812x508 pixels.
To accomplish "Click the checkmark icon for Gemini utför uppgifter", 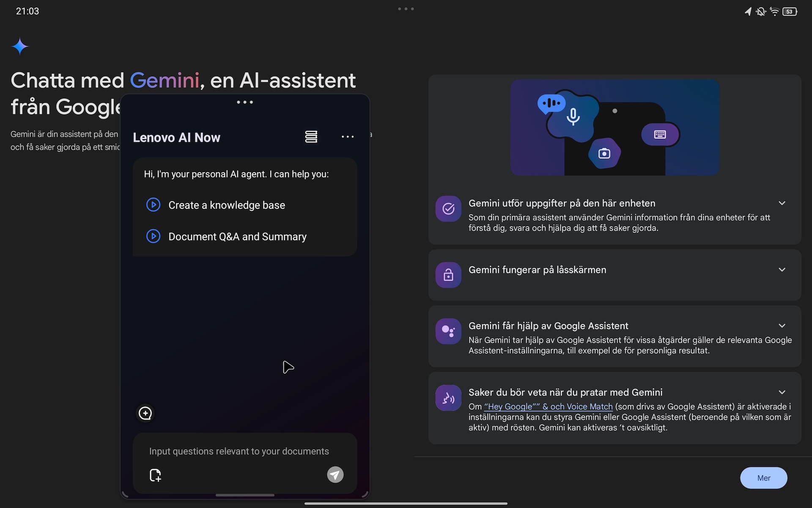I will click(x=448, y=209).
